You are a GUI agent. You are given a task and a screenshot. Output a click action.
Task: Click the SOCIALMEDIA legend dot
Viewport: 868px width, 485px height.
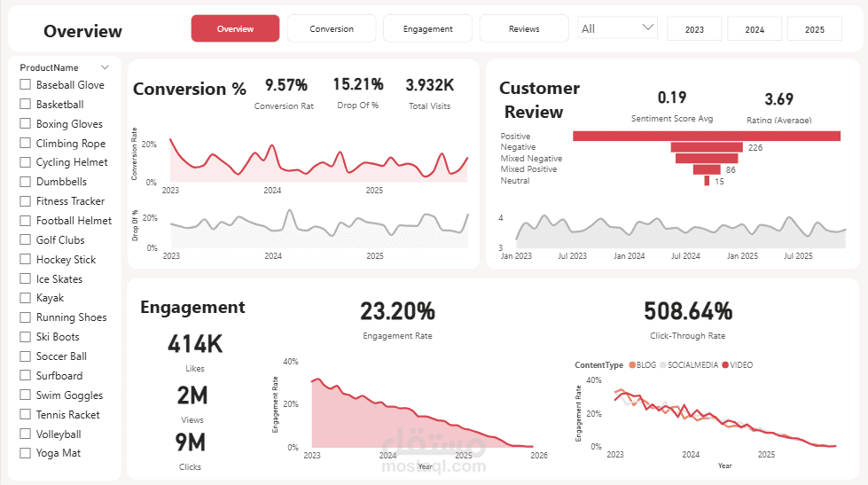(663, 365)
